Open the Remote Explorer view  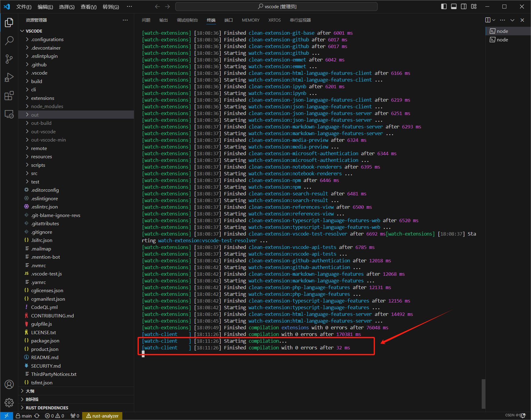tap(9, 114)
